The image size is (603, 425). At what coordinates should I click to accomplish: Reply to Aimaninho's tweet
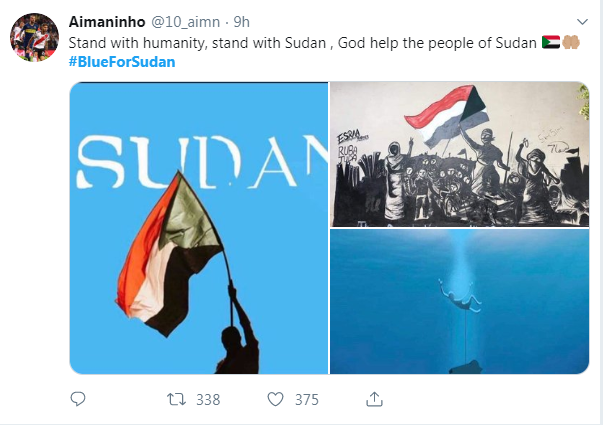(x=78, y=399)
